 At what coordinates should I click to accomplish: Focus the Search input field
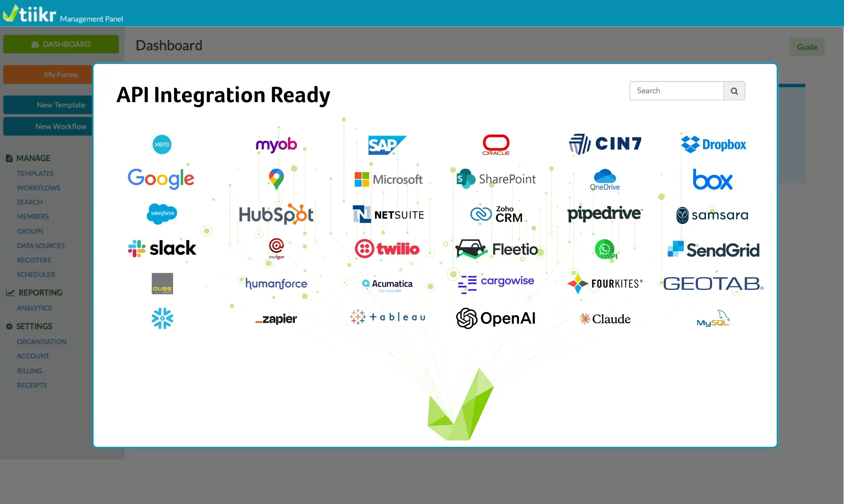(x=677, y=91)
